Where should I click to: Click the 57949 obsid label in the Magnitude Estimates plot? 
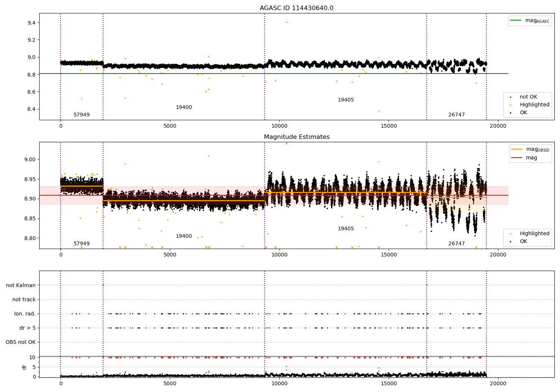tap(81, 244)
